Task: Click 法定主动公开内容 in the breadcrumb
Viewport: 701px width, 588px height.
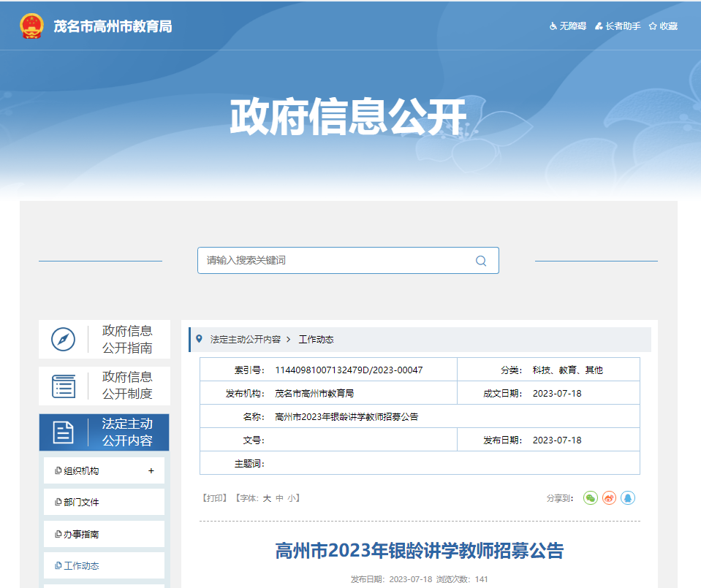Action: tap(245, 340)
